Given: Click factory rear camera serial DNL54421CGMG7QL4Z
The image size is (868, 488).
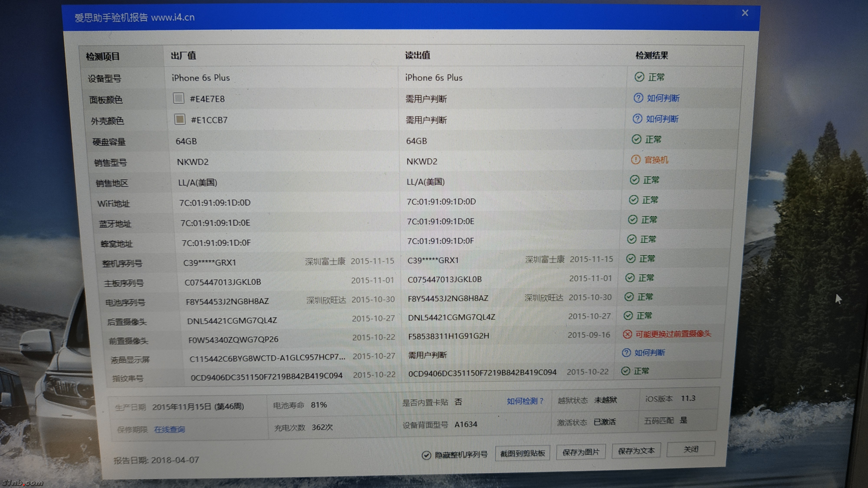Looking at the screenshot, I should point(232,321).
